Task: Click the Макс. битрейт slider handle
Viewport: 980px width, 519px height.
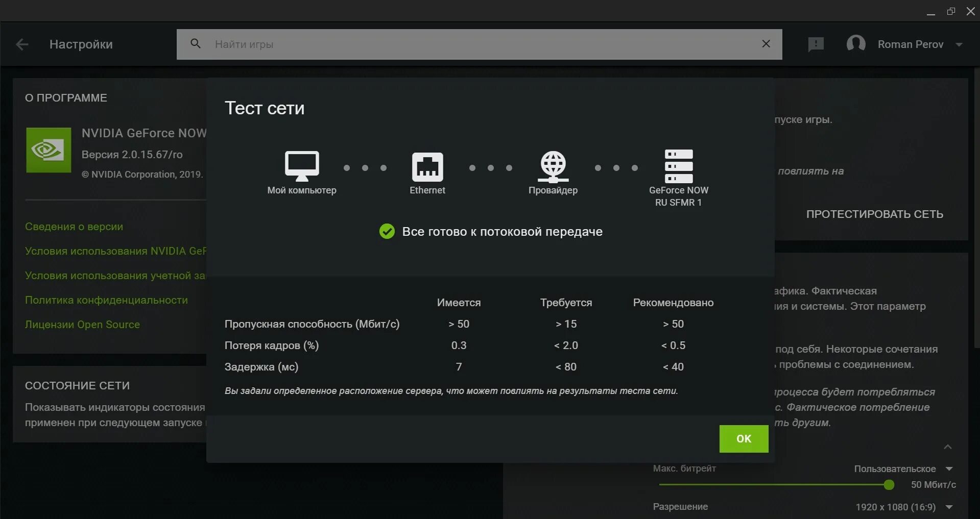Action: pos(889,485)
